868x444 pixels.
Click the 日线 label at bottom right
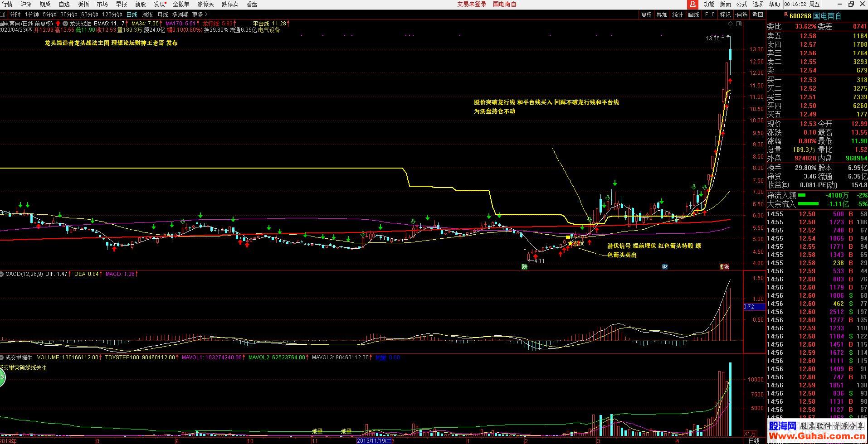[754, 440]
